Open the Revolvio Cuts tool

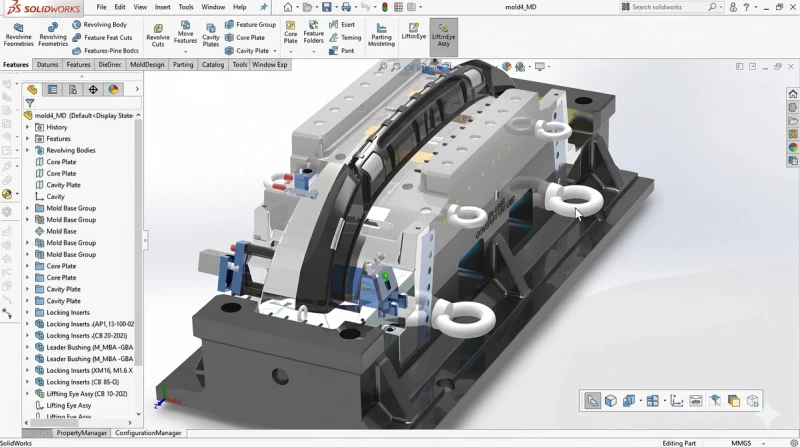point(158,35)
